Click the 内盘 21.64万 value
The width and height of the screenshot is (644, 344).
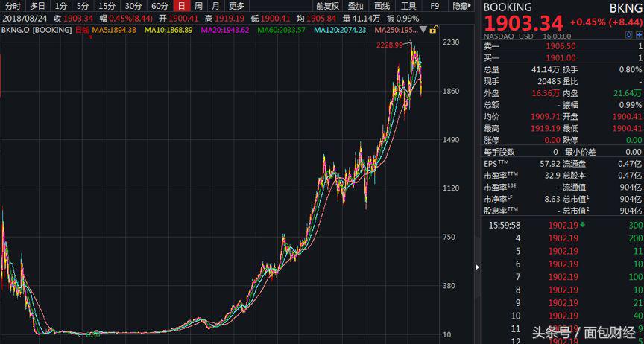(628, 93)
